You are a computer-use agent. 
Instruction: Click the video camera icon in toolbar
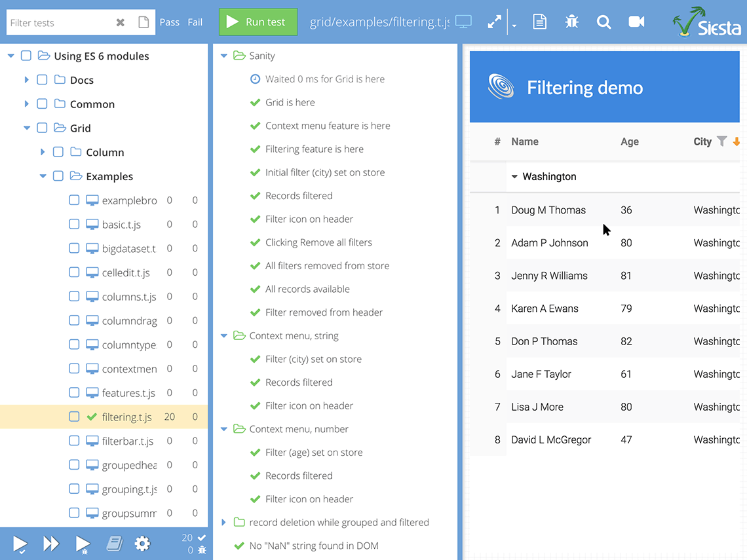click(x=636, y=22)
